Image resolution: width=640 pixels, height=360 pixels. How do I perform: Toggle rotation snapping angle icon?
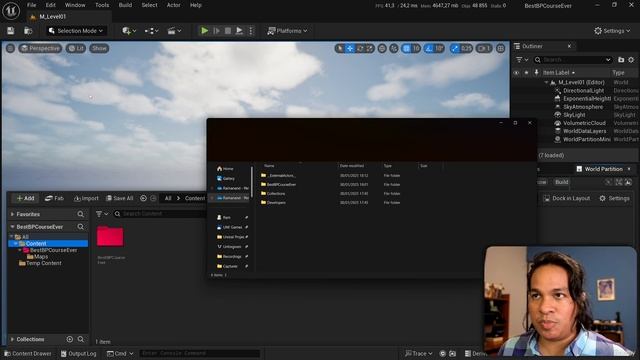(429, 48)
